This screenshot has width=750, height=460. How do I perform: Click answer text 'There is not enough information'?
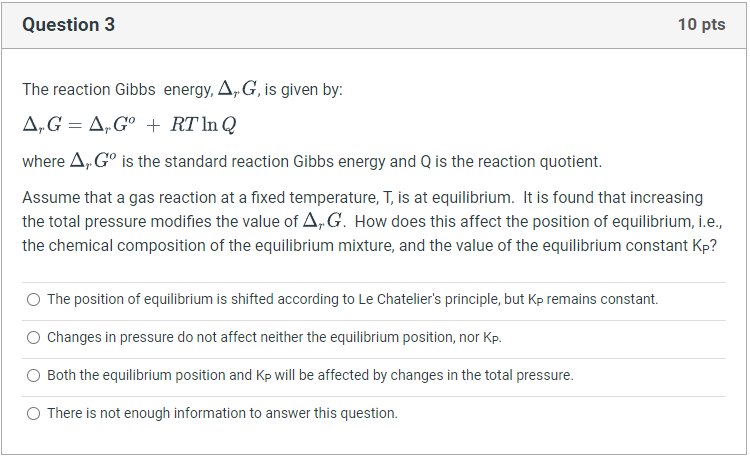(222, 413)
